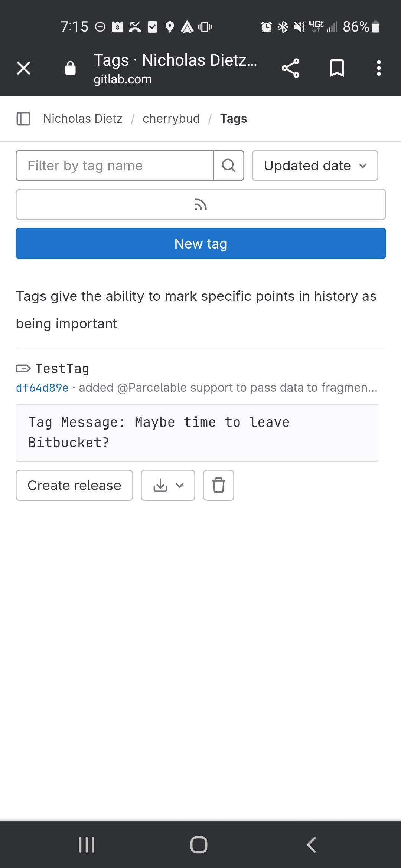
Task: Click the search magnifier icon
Action: point(228,165)
